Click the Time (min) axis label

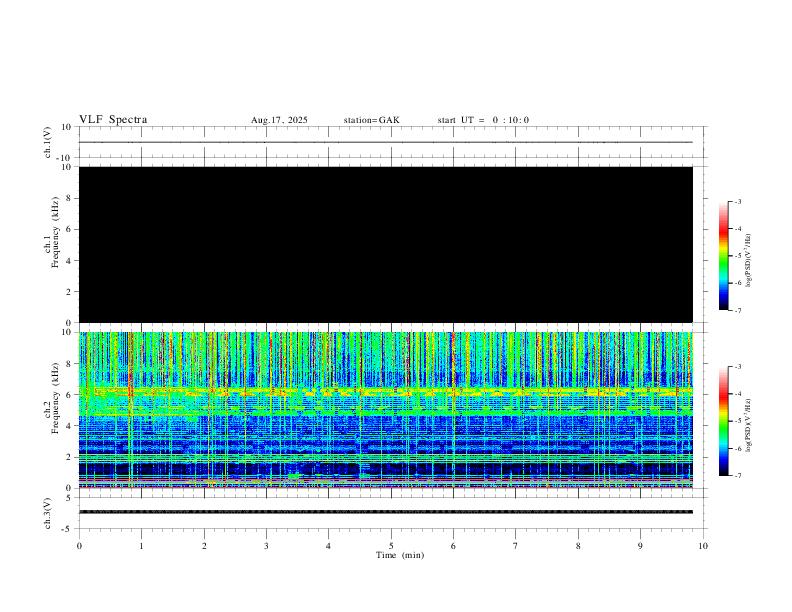(400, 554)
